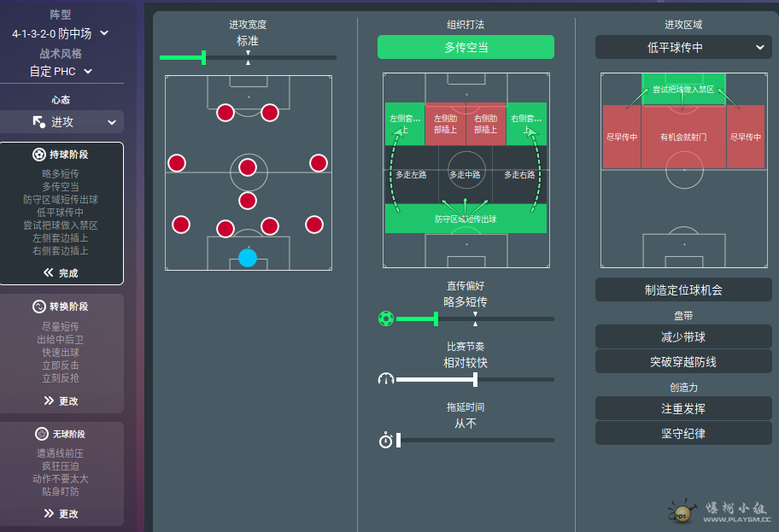
Task: Select the blue goalkeeper marker on the pitch
Action: point(248,258)
